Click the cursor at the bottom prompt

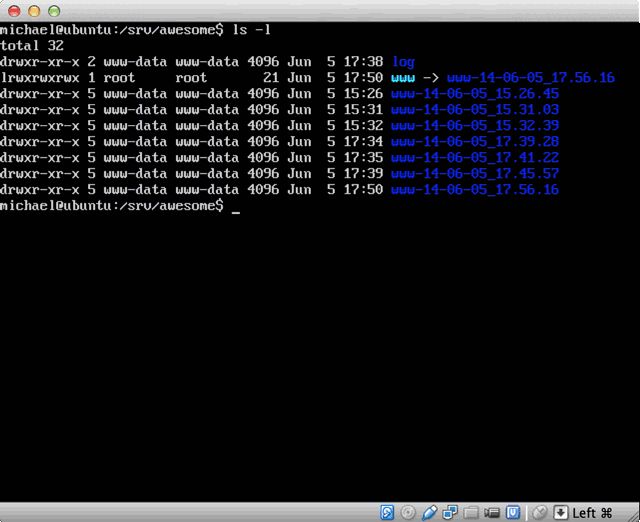point(236,212)
